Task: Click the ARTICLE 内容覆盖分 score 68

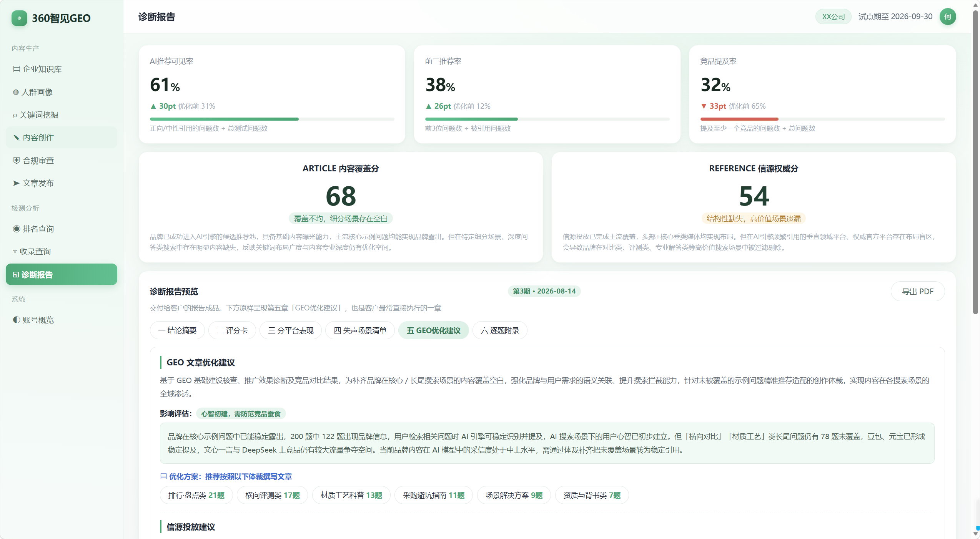Action: [x=341, y=196]
